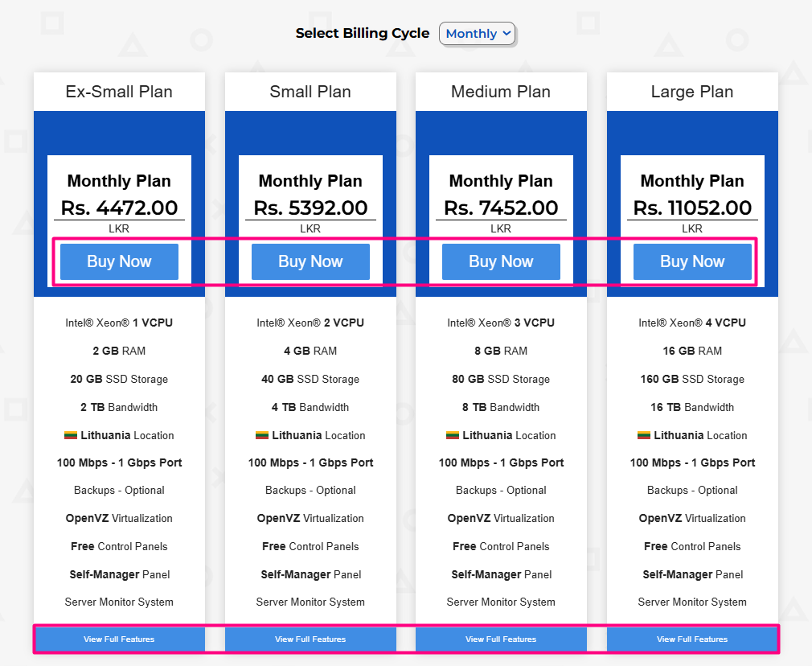This screenshot has width=812, height=666.
Task: Click the Rs. 7452.00 price
Action: coord(501,208)
